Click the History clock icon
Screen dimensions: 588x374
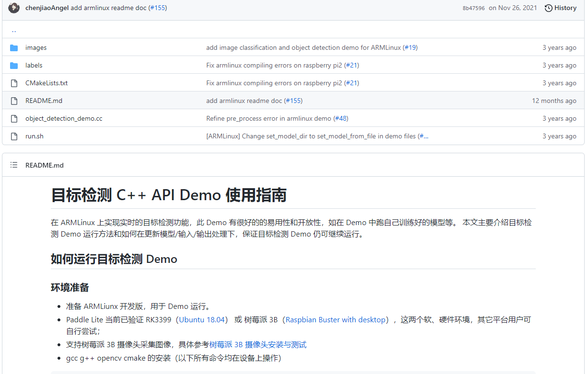pos(548,7)
